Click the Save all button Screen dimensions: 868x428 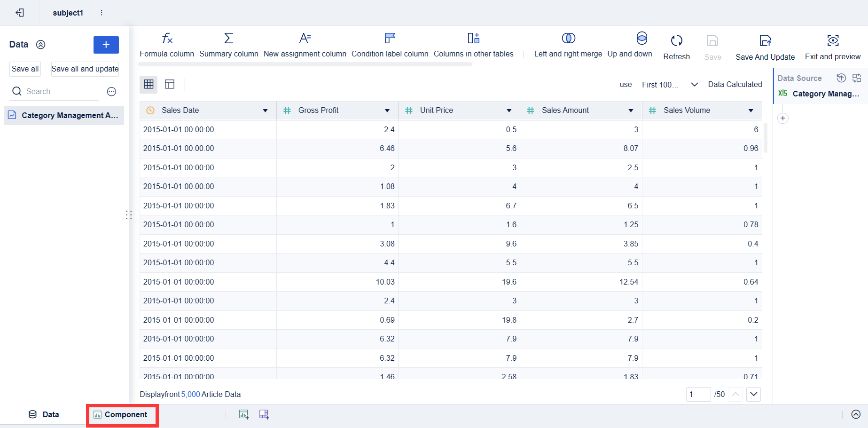click(x=25, y=69)
